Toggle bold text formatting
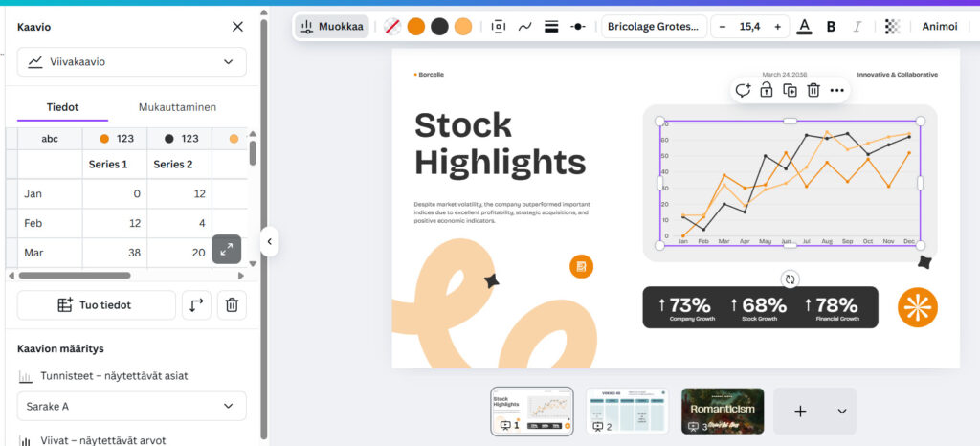This screenshot has height=446, width=980. coord(831,27)
